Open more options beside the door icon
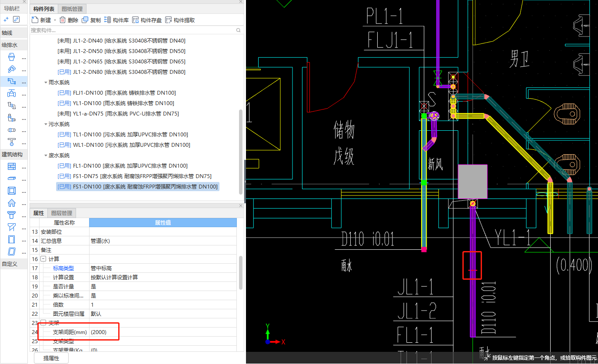 click(24, 240)
